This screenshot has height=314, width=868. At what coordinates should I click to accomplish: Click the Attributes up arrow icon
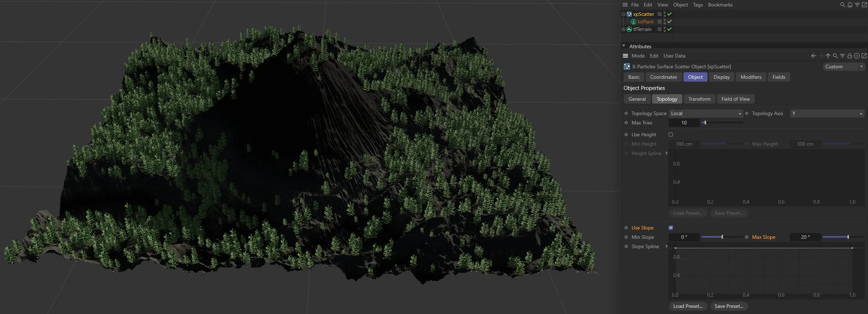click(828, 56)
